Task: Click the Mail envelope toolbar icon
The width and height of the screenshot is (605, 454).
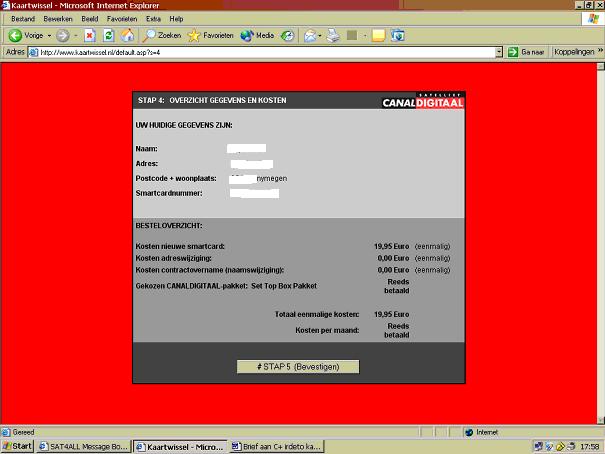Action: click(x=310, y=35)
